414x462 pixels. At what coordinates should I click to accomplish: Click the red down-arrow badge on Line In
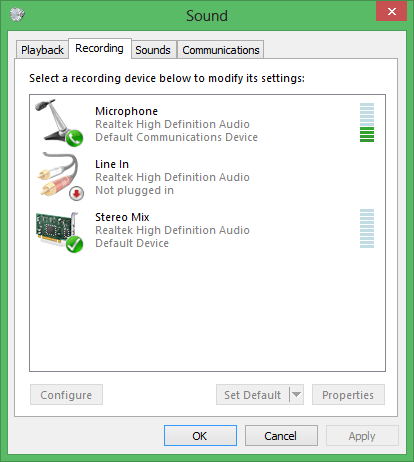pyautogui.click(x=77, y=193)
